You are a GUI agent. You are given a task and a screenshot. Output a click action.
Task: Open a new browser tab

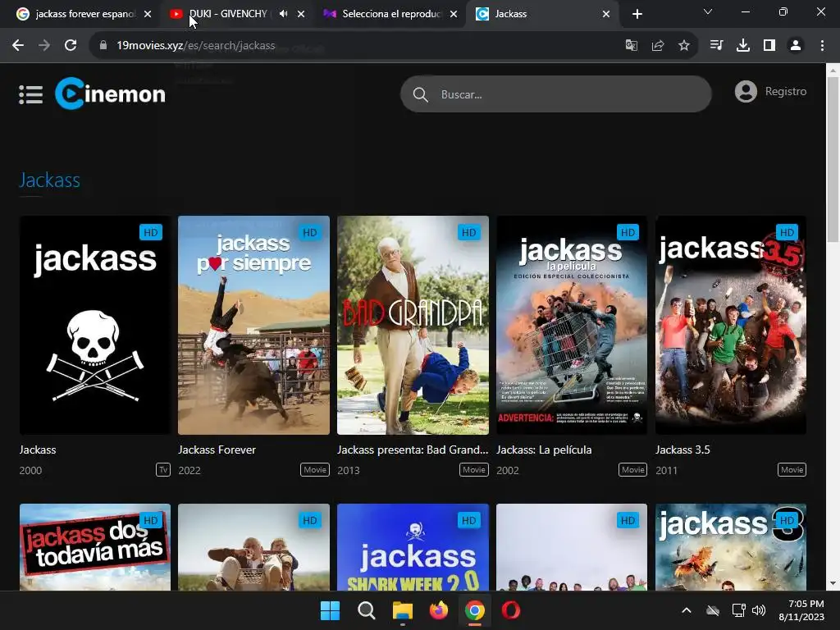pyautogui.click(x=637, y=14)
